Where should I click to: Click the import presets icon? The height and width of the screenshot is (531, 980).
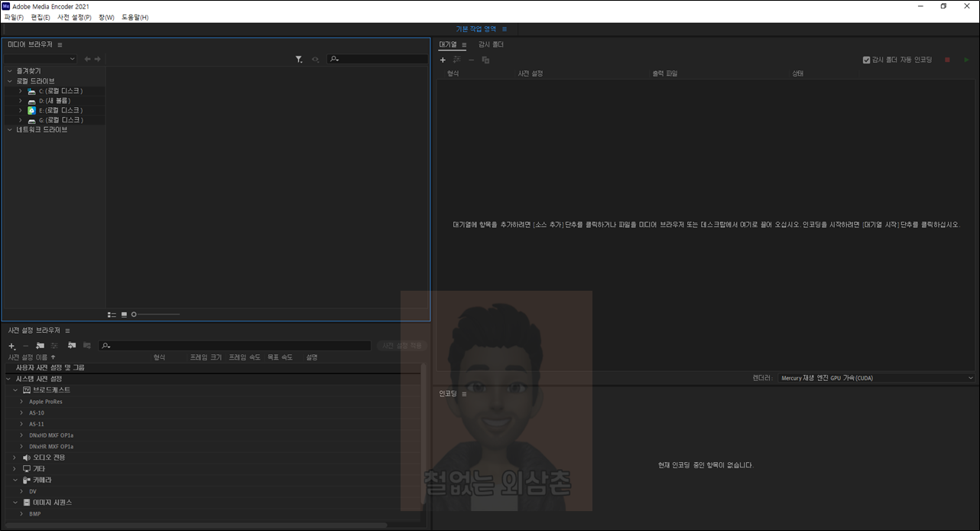click(72, 346)
